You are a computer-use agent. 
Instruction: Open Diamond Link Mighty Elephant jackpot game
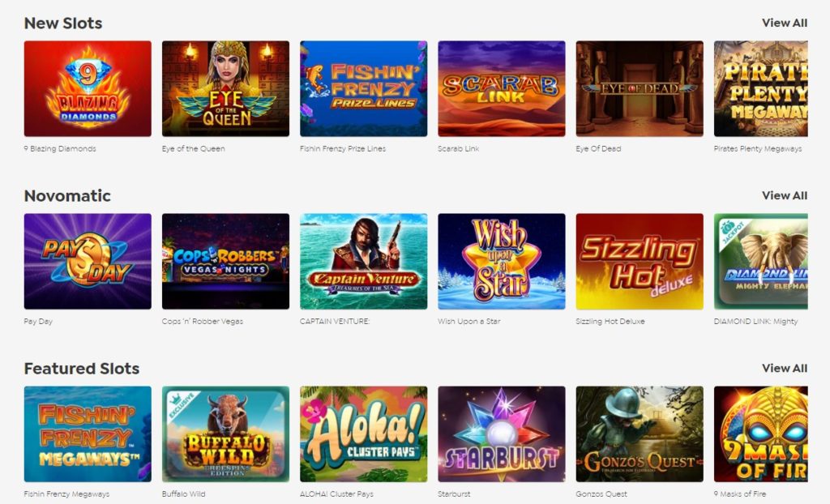760,261
